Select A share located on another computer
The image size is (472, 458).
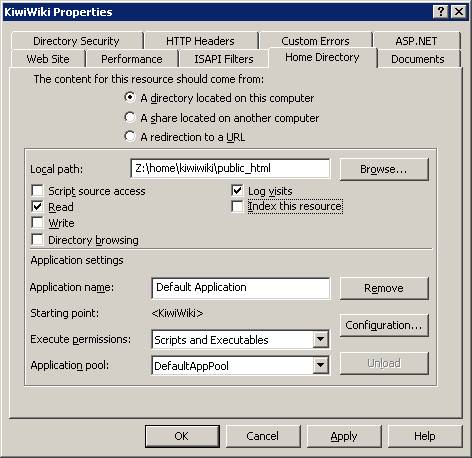[129, 117]
